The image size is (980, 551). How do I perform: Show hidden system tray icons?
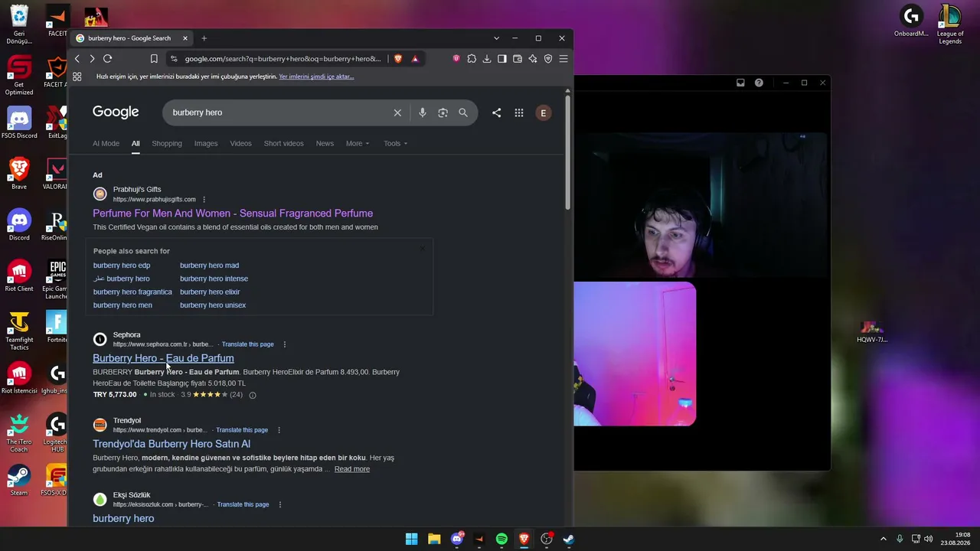(x=883, y=539)
